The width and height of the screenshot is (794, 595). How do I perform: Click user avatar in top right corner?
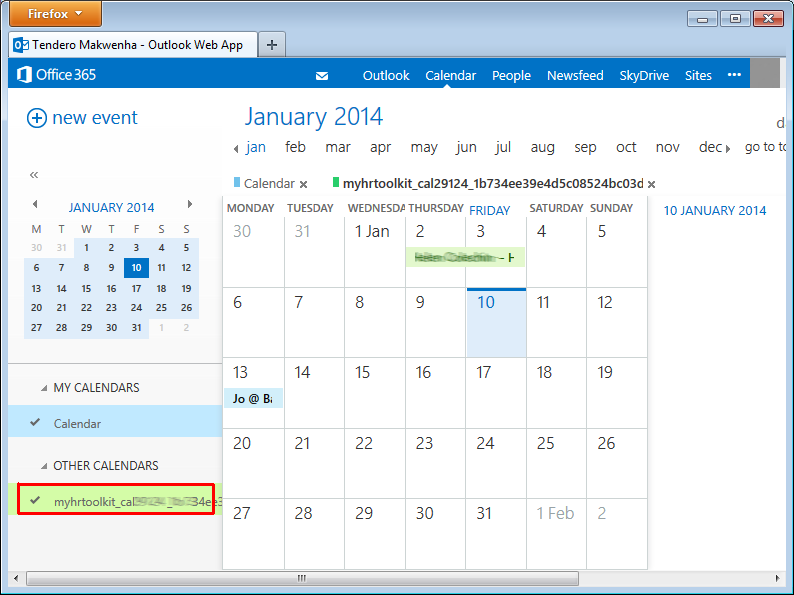(765, 73)
